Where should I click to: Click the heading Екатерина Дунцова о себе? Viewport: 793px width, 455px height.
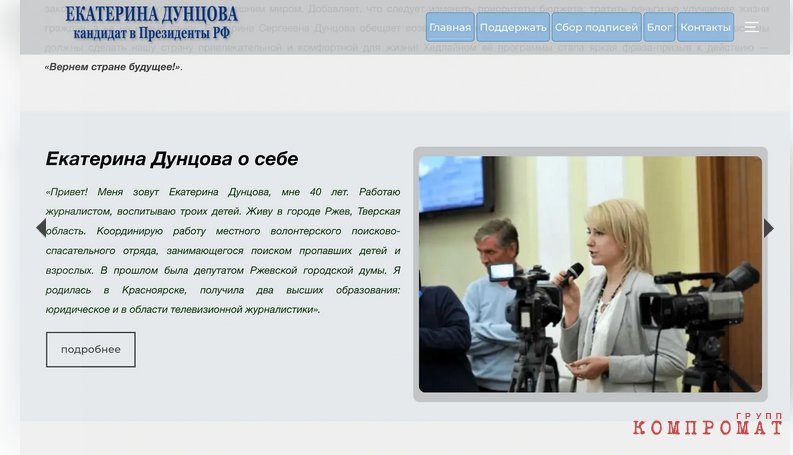click(172, 159)
